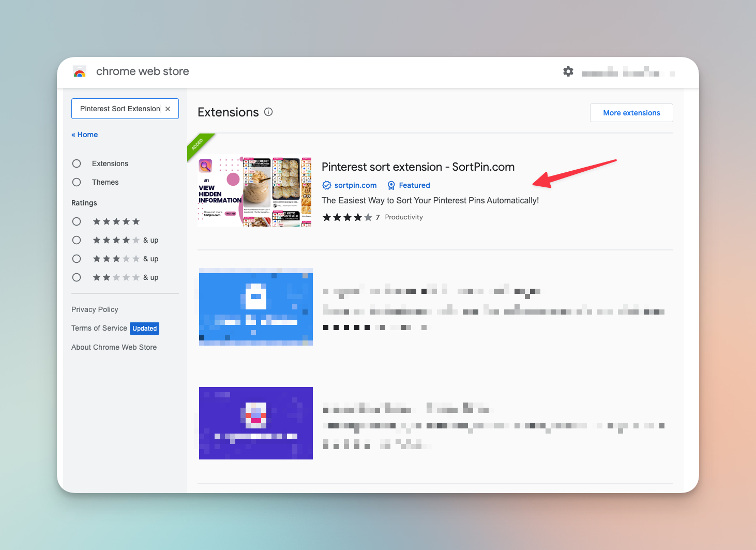Click the Extensions section heading

click(x=228, y=112)
